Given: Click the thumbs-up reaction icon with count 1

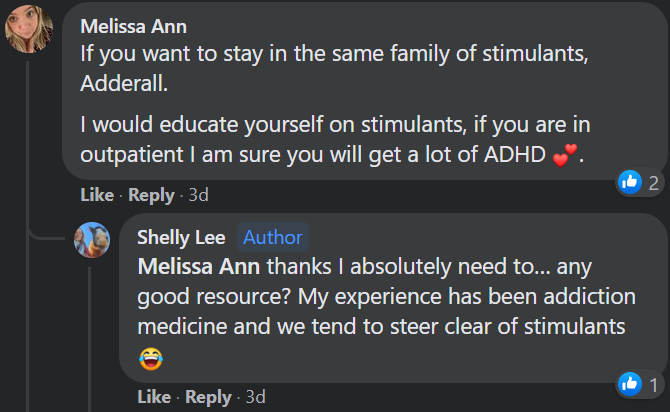Looking at the screenshot, I should [630, 384].
